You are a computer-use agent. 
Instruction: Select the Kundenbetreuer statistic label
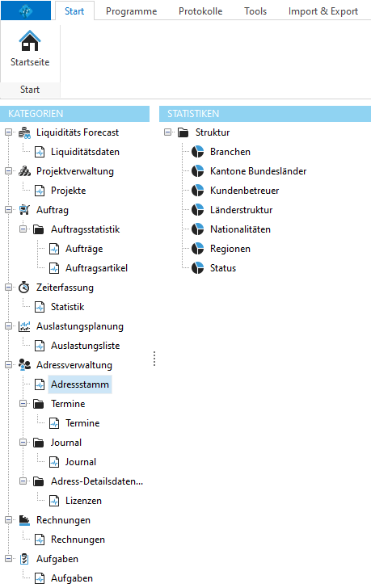(x=245, y=191)
